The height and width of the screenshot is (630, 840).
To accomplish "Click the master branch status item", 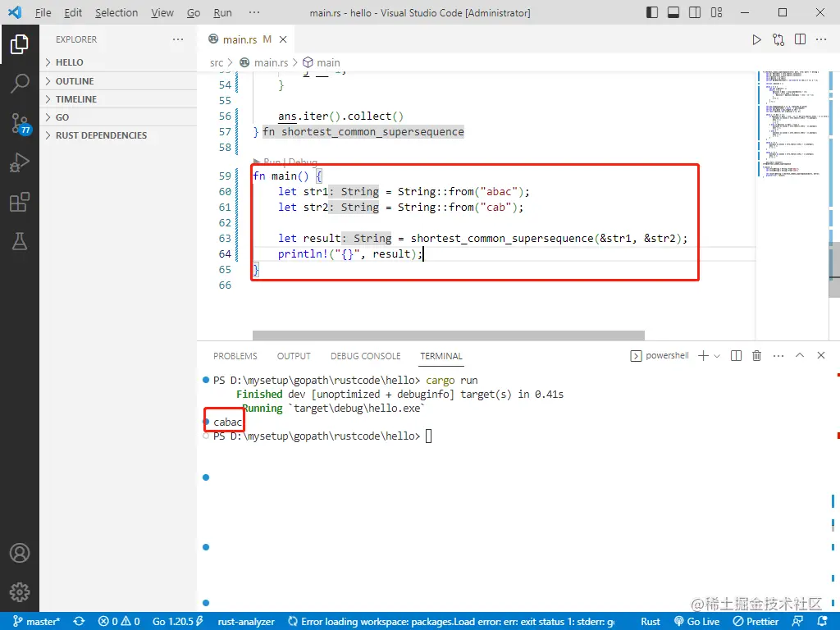I will point(36,622).
